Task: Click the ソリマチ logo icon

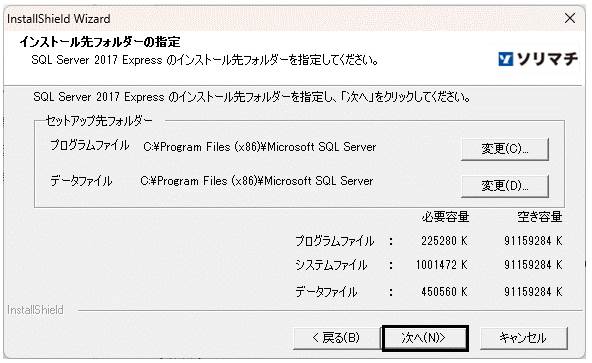Action: [506, 59]
